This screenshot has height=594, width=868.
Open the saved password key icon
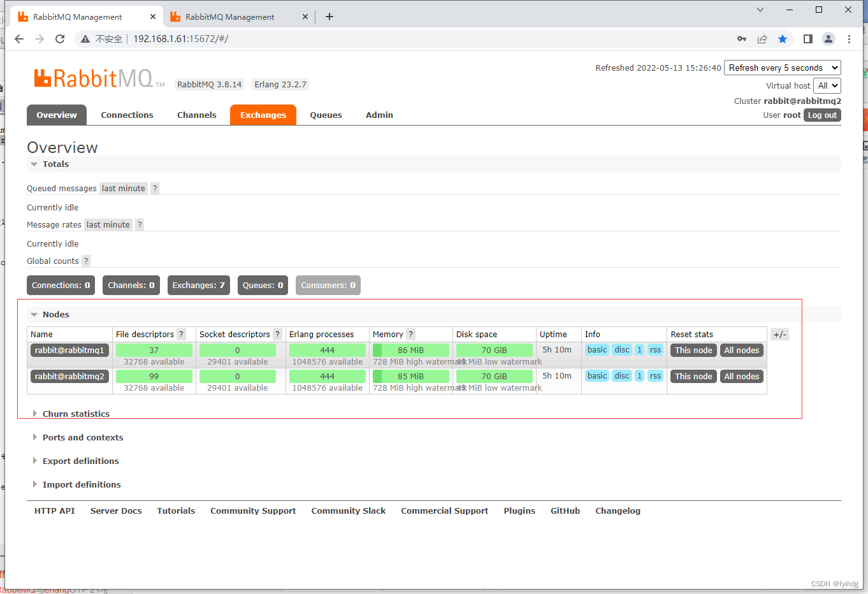(742, 39)
